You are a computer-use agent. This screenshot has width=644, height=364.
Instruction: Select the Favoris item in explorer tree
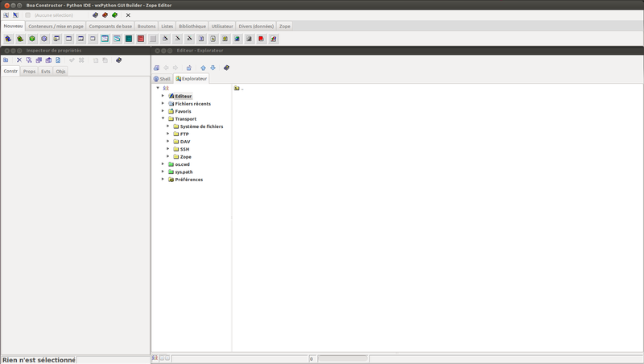pyautogui.click(x=183, y=111)
